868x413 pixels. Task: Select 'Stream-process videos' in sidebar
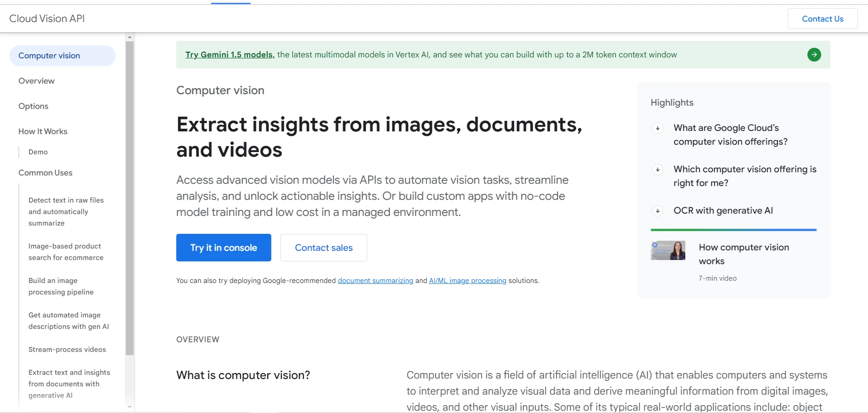pos(67,350)
